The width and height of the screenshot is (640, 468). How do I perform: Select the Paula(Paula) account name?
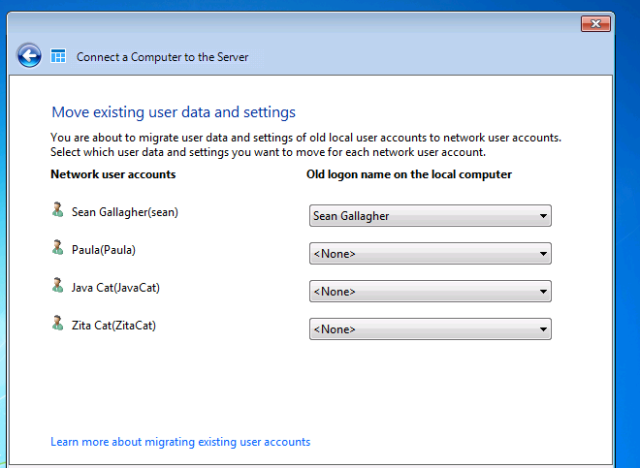click(104, 250)
